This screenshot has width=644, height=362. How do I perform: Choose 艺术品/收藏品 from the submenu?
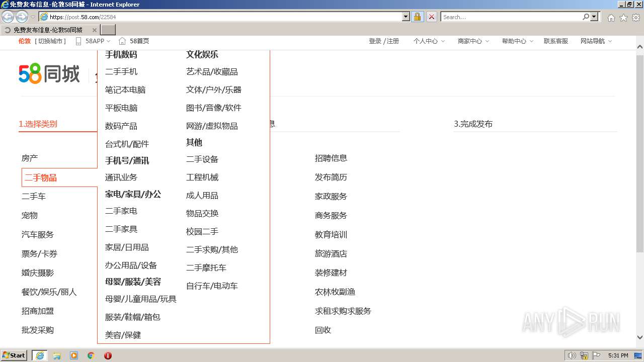212,72
